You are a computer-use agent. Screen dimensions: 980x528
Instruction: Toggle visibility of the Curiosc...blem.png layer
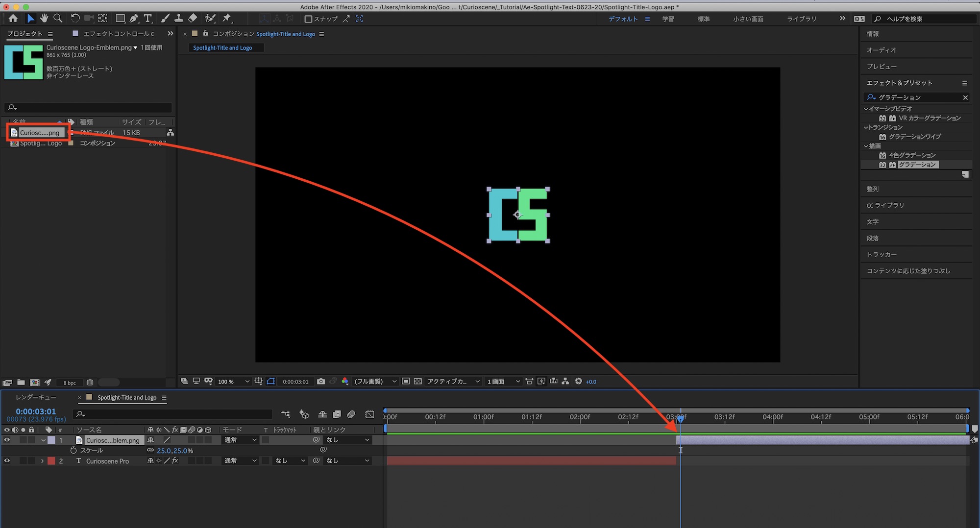pyautogui.click(x=7, y=440)
